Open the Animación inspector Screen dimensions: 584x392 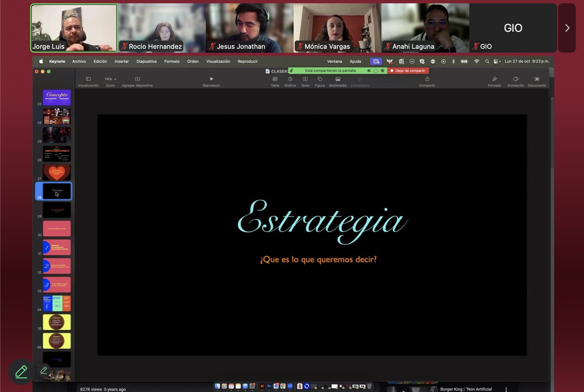point(516,79)
